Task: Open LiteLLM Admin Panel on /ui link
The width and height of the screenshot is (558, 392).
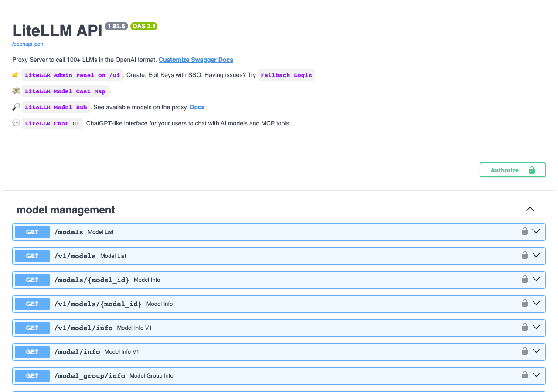Action: coord(72,75)
